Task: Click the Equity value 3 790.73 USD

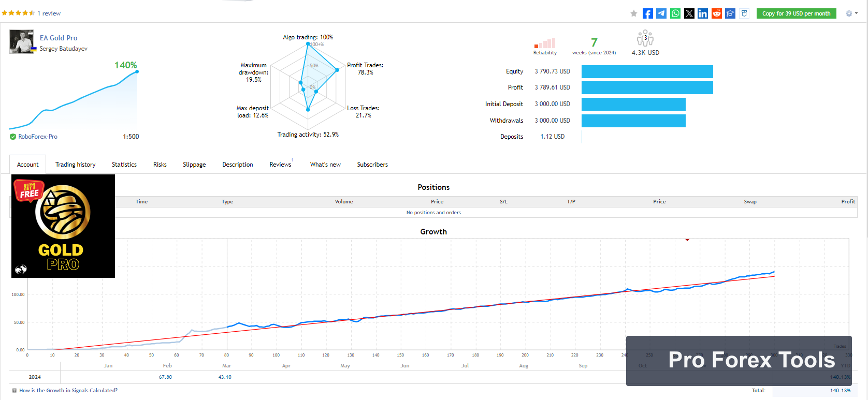Action: point(552,71)
